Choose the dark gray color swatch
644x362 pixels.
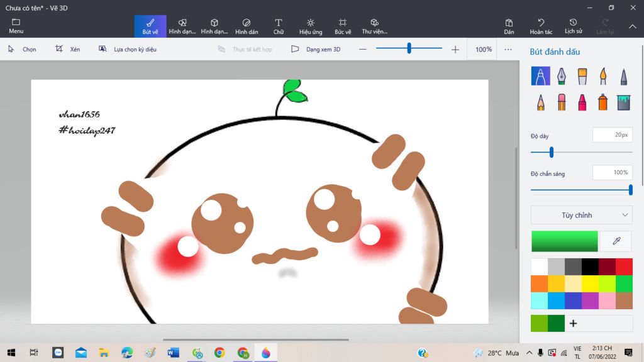tap(574, 266)
